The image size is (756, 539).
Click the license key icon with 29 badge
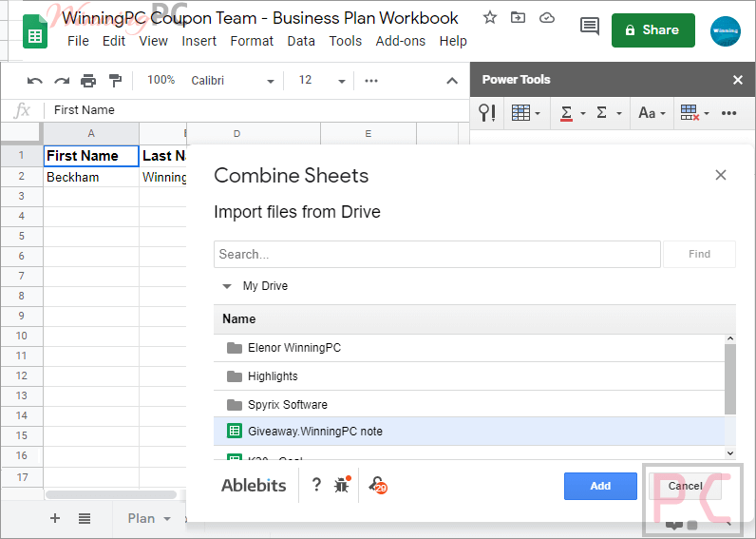click(x=378, y=485)
